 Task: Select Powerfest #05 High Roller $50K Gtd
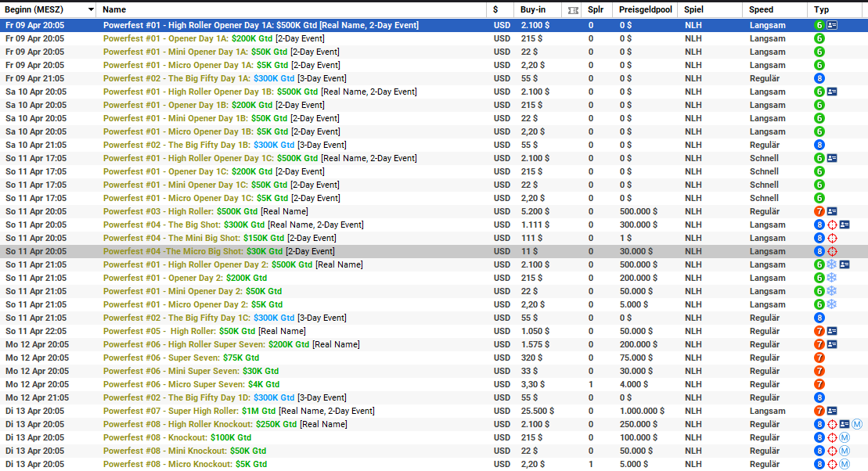434,331
